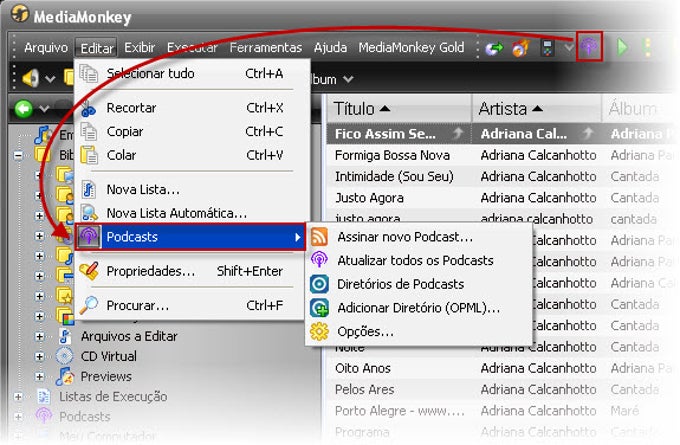The image size is (680, 445).
Task: Select the song Intimidade (Sou Seu)
Action: [394, 177]
